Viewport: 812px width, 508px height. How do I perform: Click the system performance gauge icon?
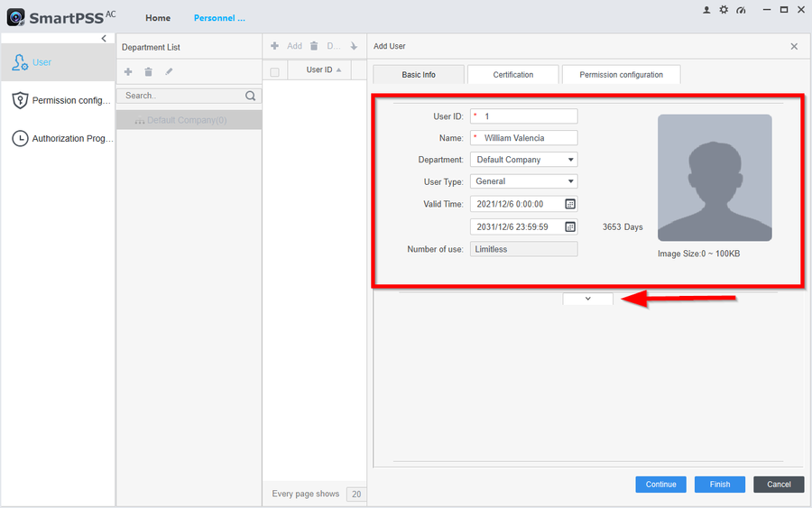click(x=741, y=10)
